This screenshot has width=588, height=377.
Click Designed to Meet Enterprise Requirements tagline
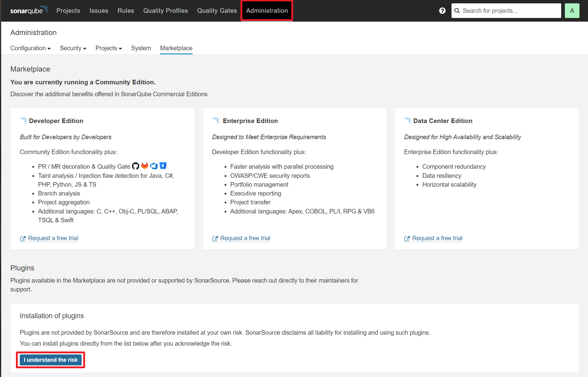pyautogui.click(x=269, y=137)
